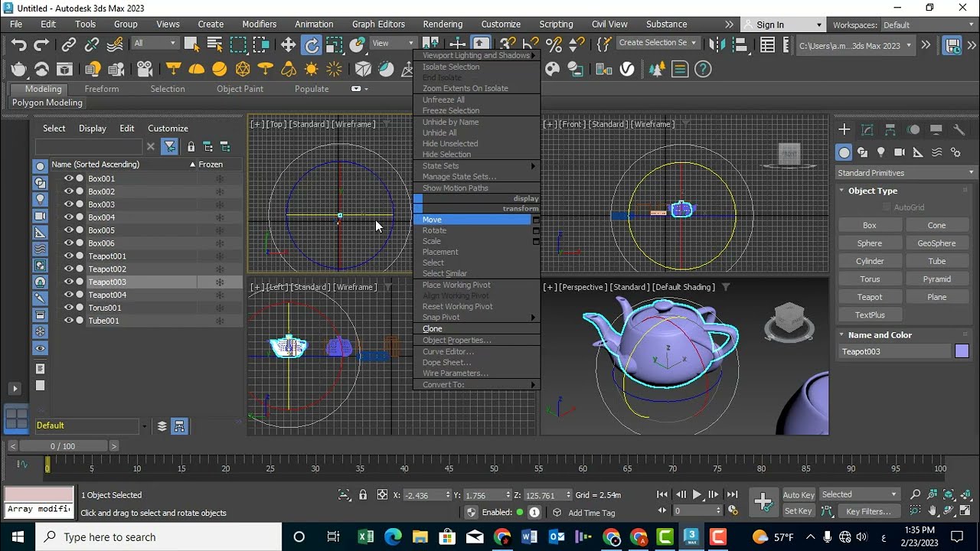Open the Select by Name tool
This screenshot has height=551, width=980.
point(214,45)
